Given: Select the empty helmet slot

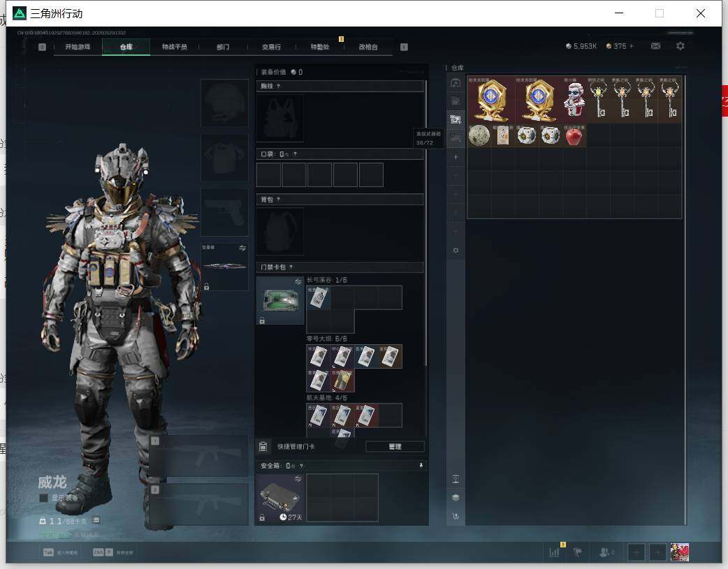Looking at the screenshot, I should point(225,103).
